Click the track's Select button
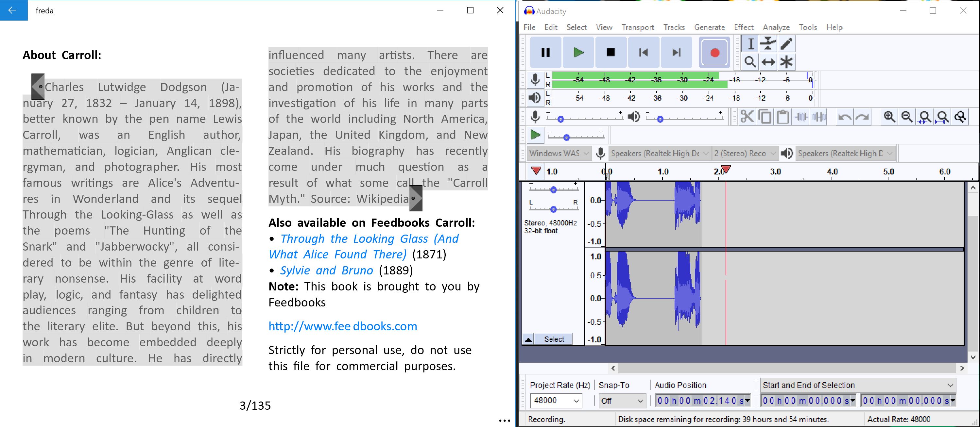The image size is (980, 427). [x=554, y=339]
